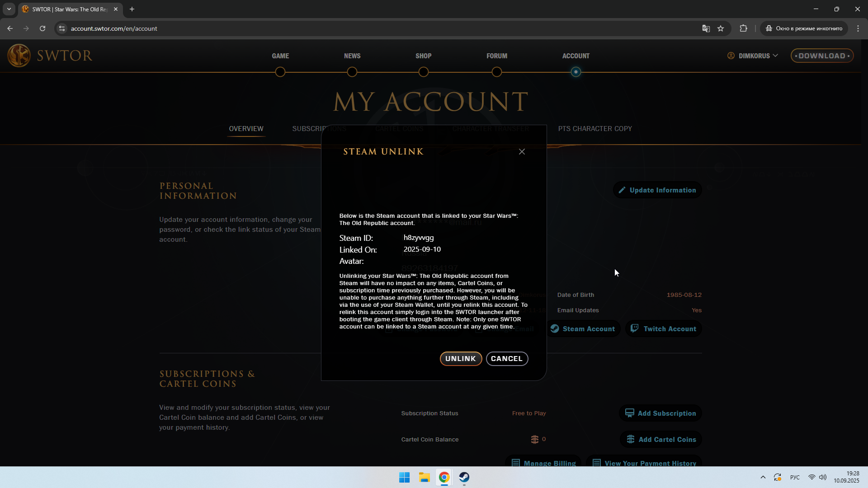Screen dimensions: 868x488
Task: Click the Chrome taskbar icon
Action: tap(444, 478)
